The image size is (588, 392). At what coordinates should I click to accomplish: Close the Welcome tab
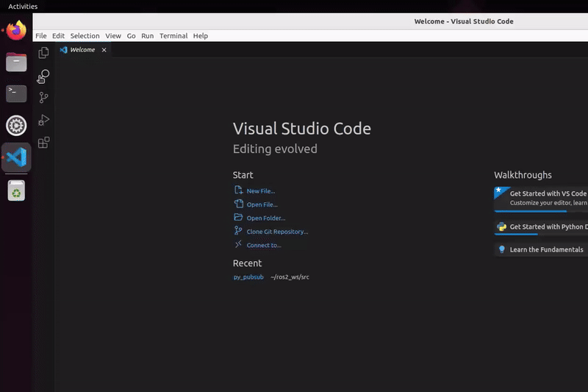tap(104, 50)
